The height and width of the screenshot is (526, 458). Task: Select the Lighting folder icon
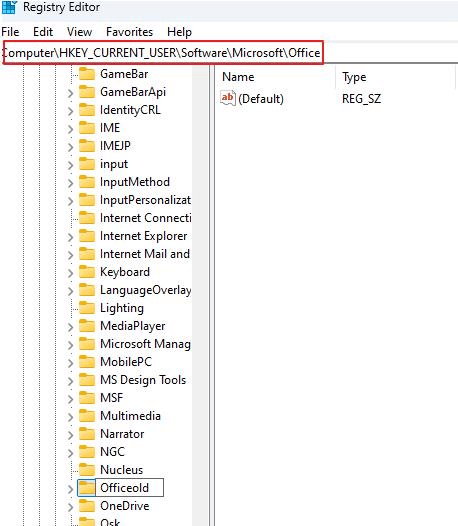coord(87,308)
